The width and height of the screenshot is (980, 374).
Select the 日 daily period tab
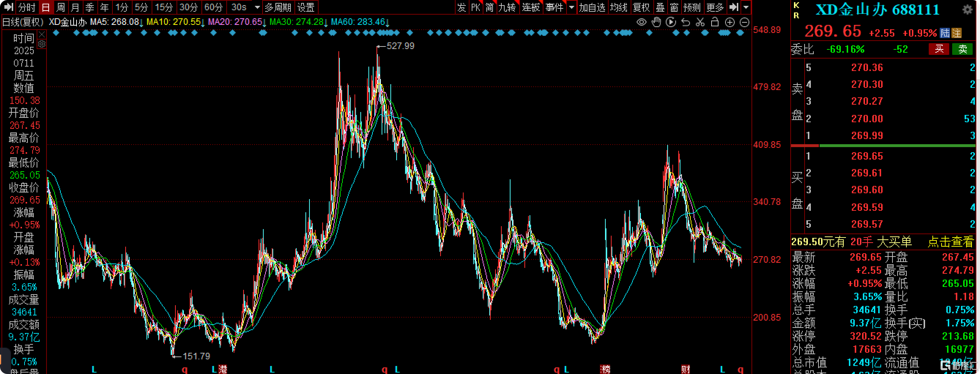click(x=46, y=7)
